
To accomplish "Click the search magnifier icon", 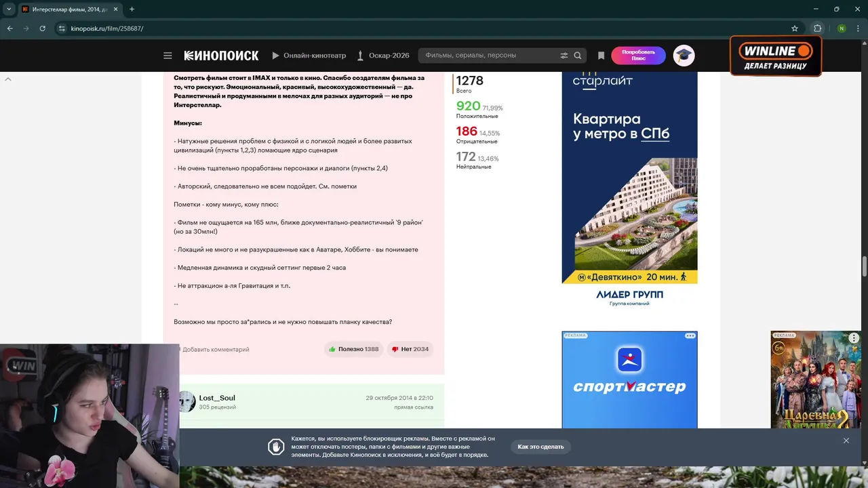I will (578, 56).
